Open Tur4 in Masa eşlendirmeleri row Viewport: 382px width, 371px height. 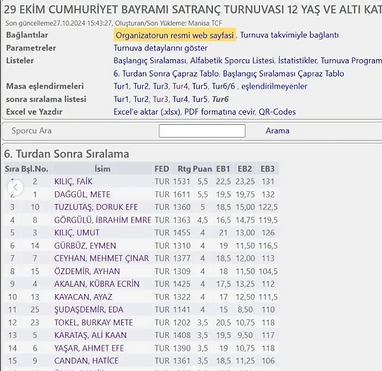(180, 86)
